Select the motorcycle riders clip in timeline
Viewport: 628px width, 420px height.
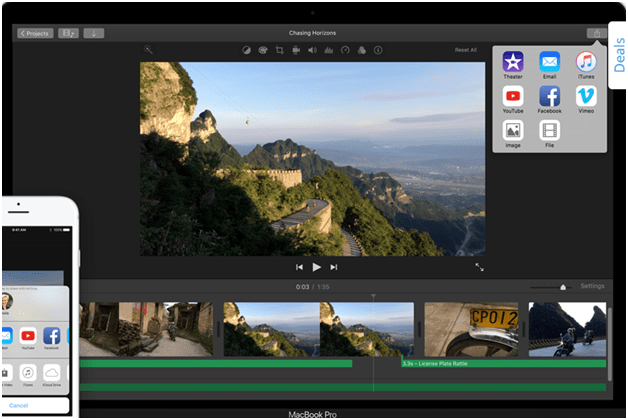(567, 329)
